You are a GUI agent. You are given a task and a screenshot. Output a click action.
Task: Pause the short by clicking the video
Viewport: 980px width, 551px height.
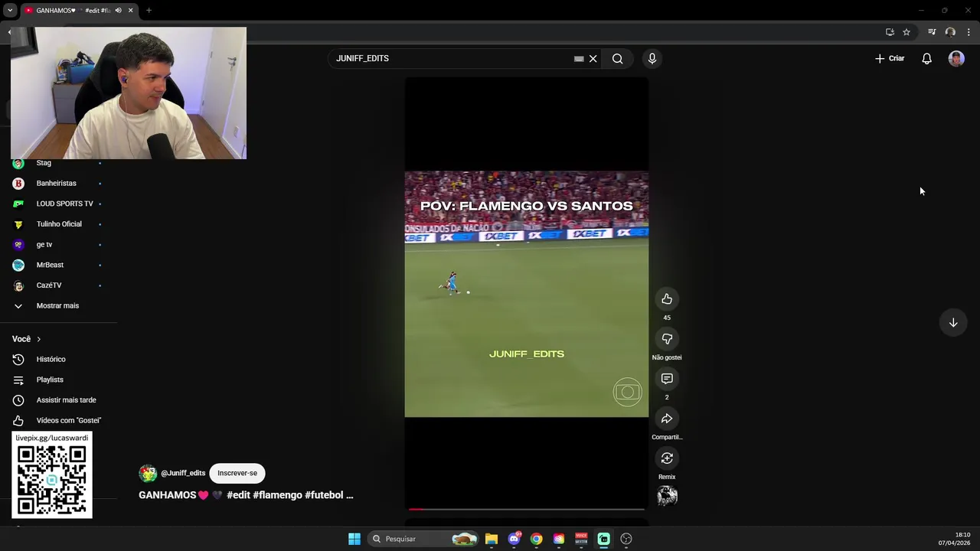click(x=527, y=294)
